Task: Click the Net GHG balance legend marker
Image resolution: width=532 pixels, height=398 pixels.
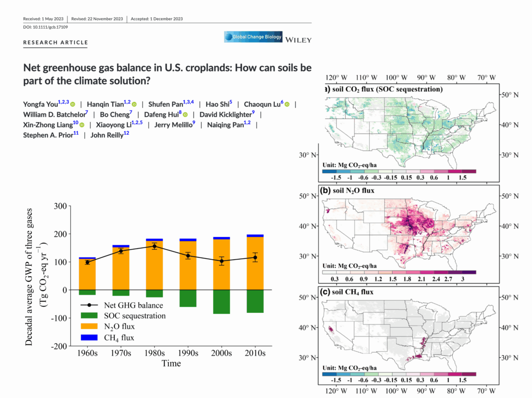Action: [x=92, y=305]
